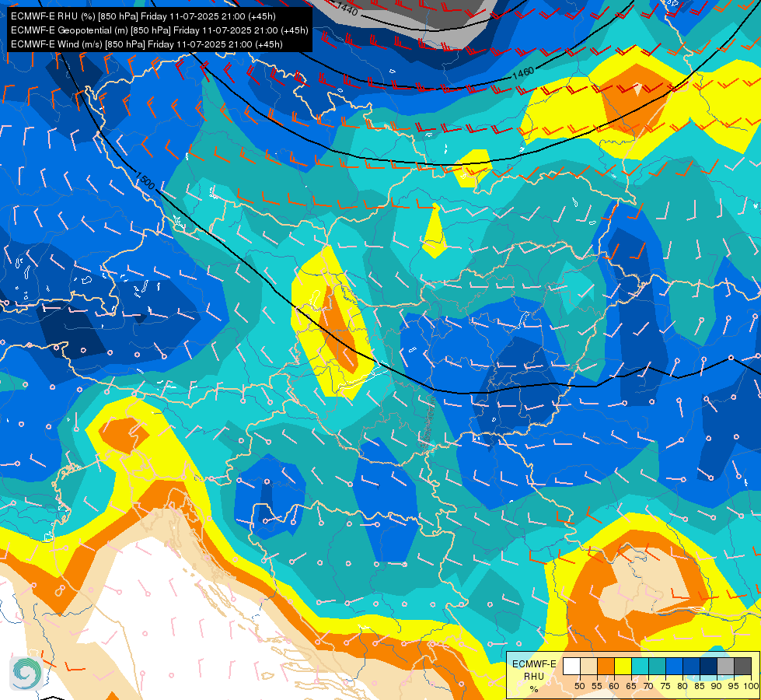Click the 1500 contour label
Viewport: 761px width, 700px height.
(145, 180)
